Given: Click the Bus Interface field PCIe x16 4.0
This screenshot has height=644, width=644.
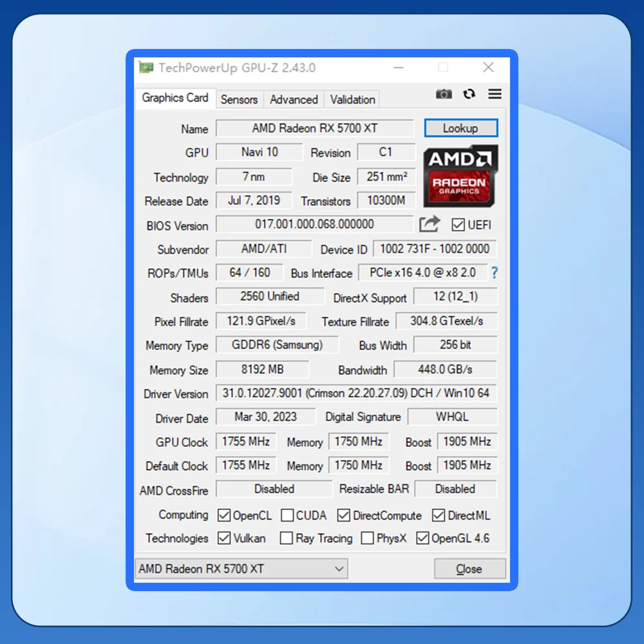Looking at the screenshot, I should click(x=423, y=272).
